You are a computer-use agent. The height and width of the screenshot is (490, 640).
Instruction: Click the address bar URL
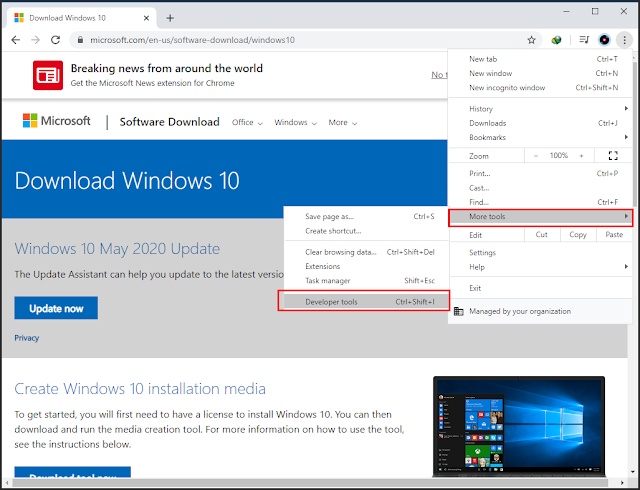[192, 40]
